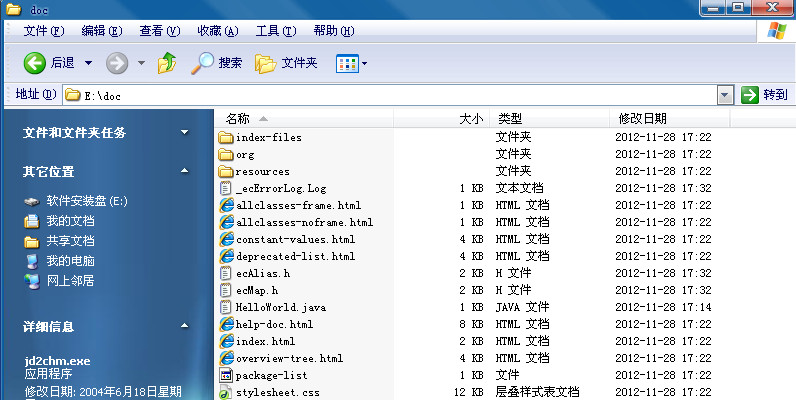Open the 文件(F) menu
796x400 pixels.
pyautogui.click(x=44, y=31)
